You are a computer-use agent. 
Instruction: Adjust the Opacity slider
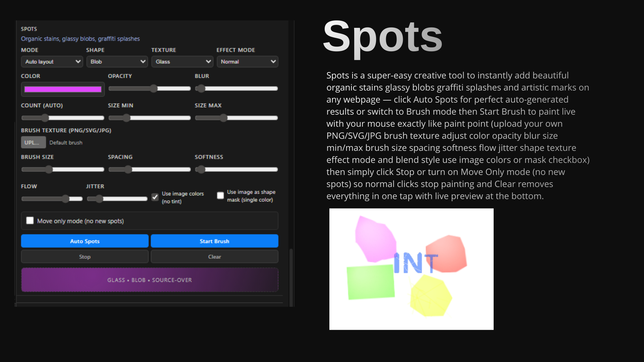(x=154, y=88)
